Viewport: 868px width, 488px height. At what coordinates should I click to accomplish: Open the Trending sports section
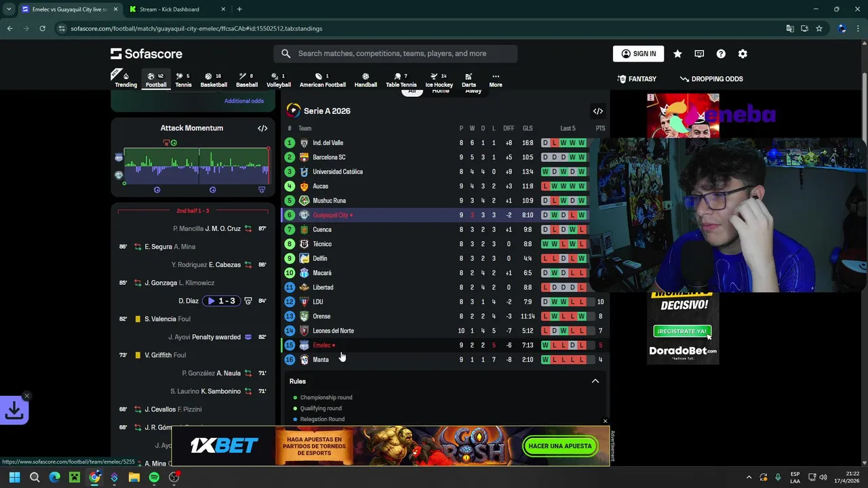tap(125, 80)
